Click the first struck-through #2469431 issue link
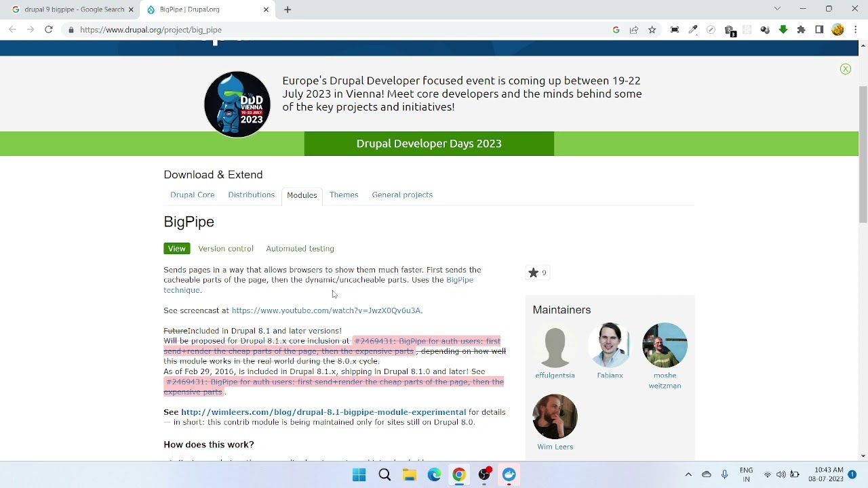This screenshot has height=488, width=868. tap(332, 346)
